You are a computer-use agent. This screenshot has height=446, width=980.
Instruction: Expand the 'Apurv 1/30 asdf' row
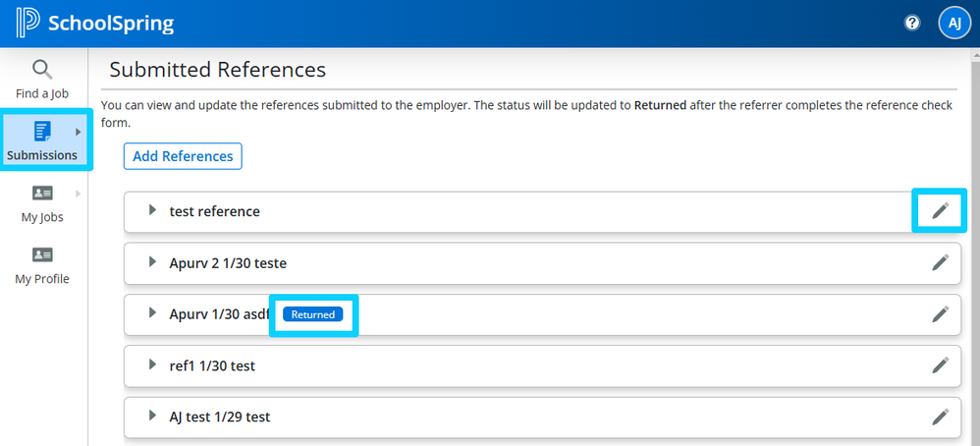(x=152, y=313)
